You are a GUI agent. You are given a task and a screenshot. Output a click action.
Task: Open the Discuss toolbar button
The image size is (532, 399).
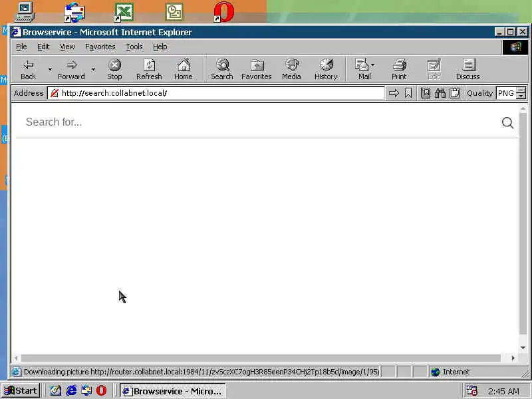pos(468,70)
